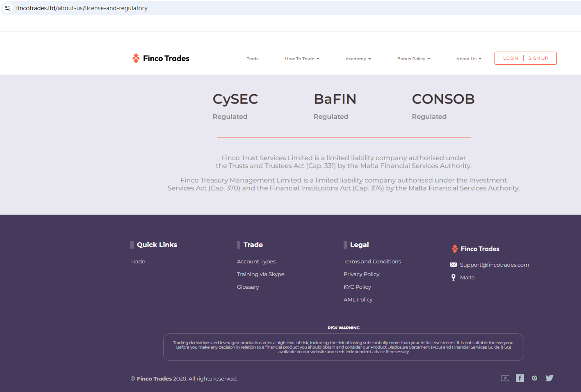
Task: Click Regulated under BaFIN
Action: click(331, 116)
